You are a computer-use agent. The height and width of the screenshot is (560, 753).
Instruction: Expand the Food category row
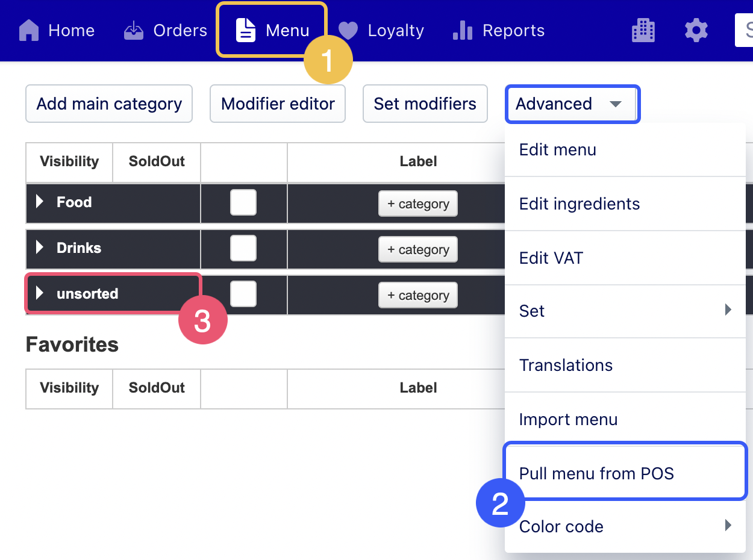click(x=39, y=202)
